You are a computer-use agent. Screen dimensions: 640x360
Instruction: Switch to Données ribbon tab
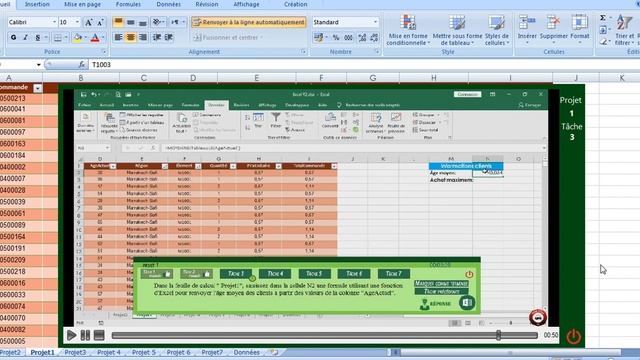tap(169, 4)
